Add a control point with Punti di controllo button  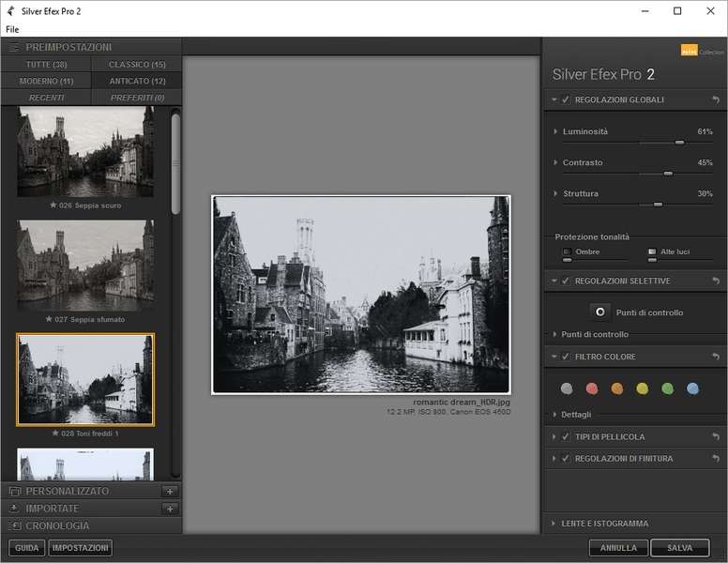click(599, 312)
